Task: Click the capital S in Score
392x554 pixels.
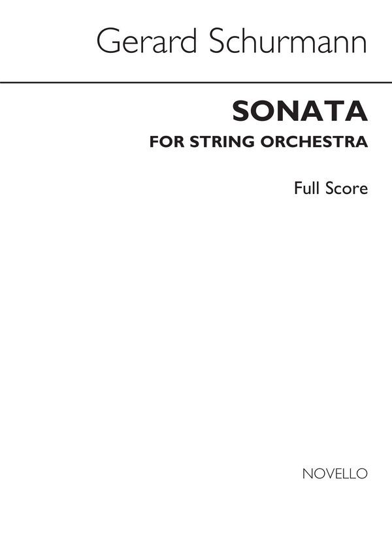Action: 329,188
